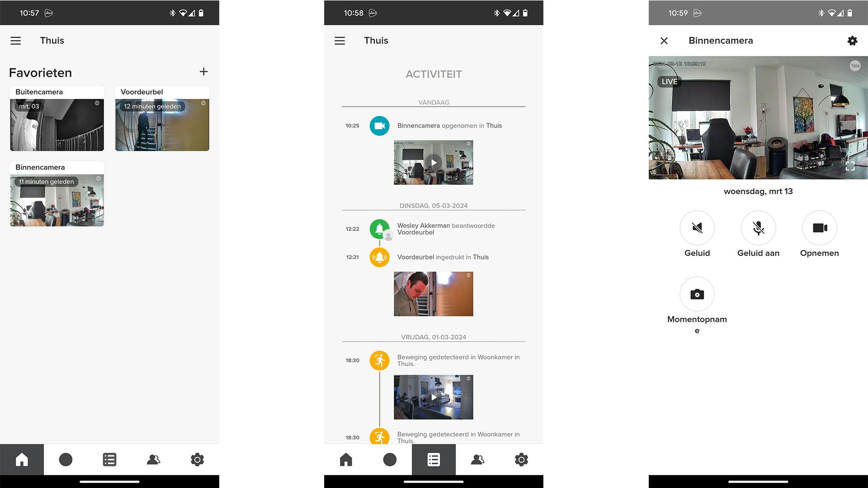Go to home tab on Activiteit screen

(346, 460)
